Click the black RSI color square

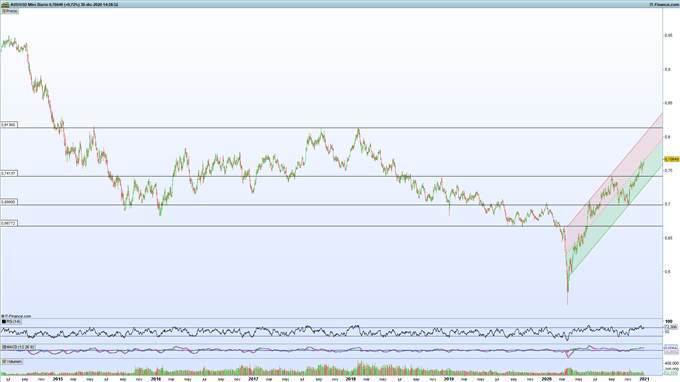coord(4,322)
